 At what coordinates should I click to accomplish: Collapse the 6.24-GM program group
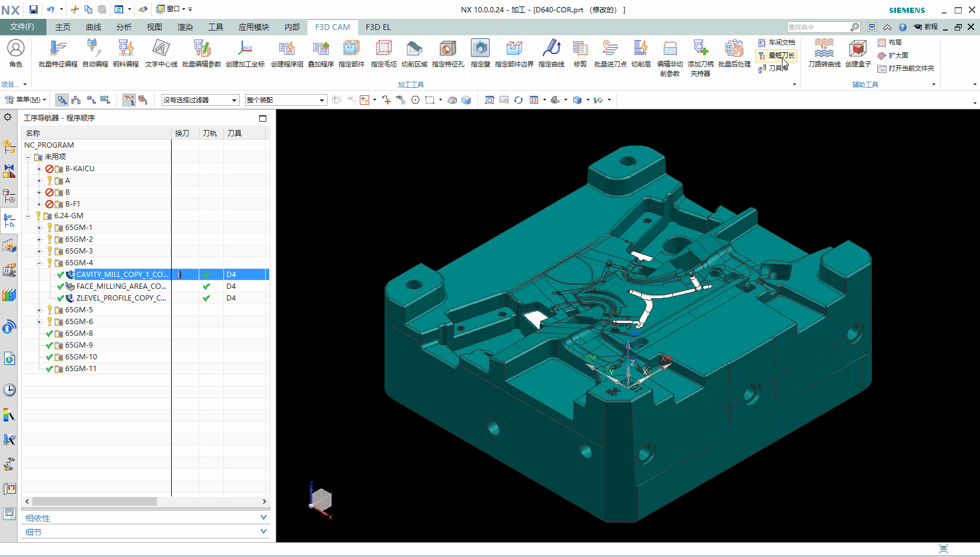coord(28,216)
